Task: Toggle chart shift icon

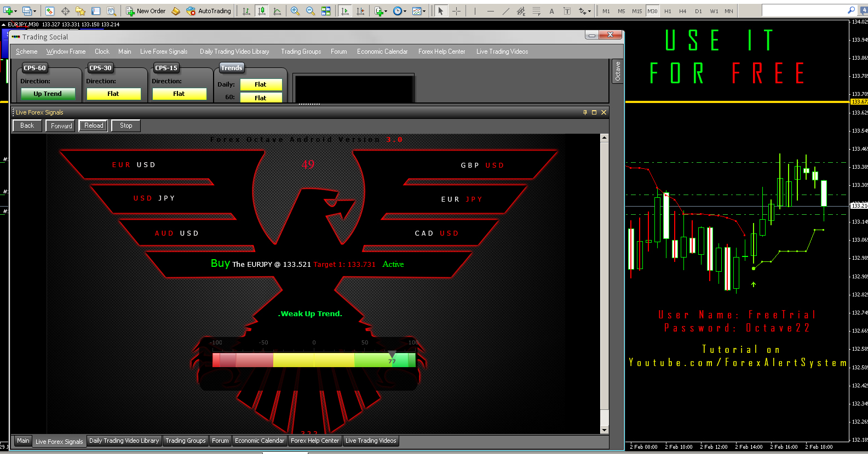Action: pos(360,11)
